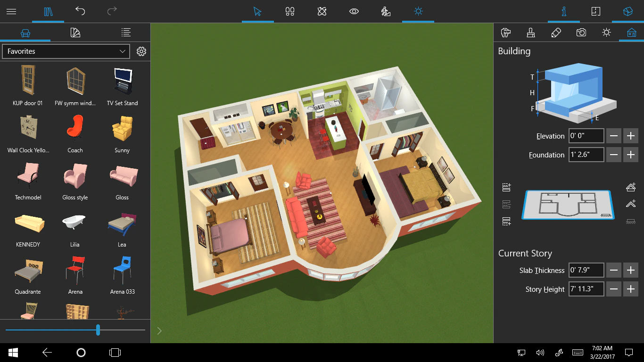Image resolution: width=644 pixels, height=362 pixels.
Task: Add a story below
Action: (507, 221)
